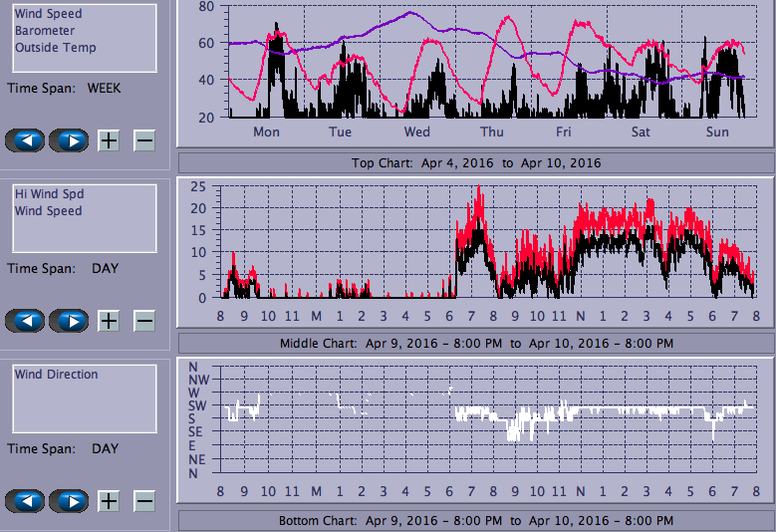
Task: Click the Top Chart date range title bar
Action: tap(475, 162)
